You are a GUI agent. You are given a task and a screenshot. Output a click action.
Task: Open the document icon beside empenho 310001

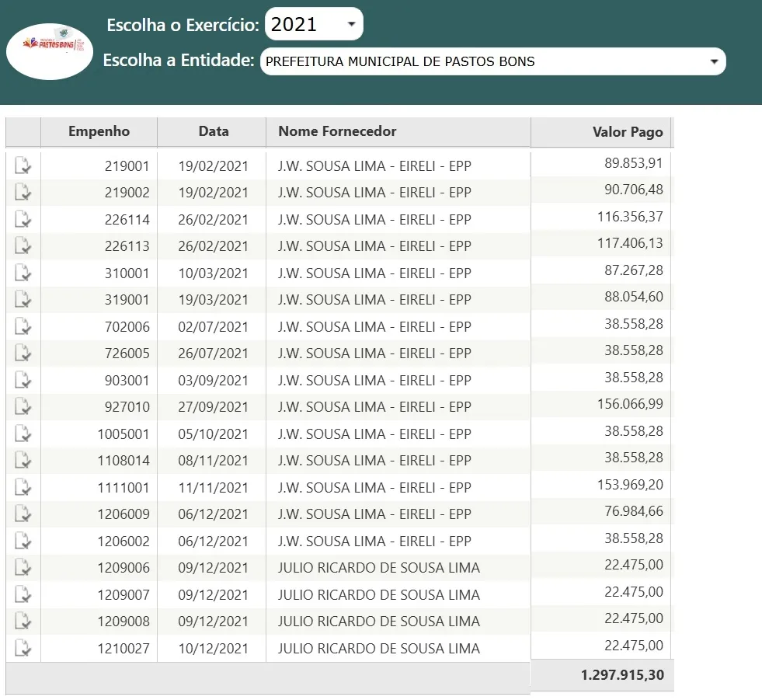[x=23, y=273]
